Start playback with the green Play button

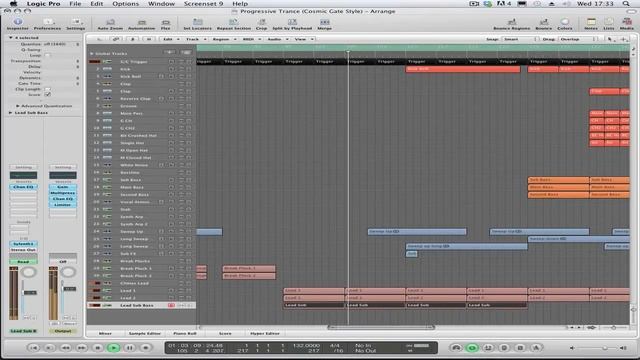pyautogui.click(x=113, y=348)
